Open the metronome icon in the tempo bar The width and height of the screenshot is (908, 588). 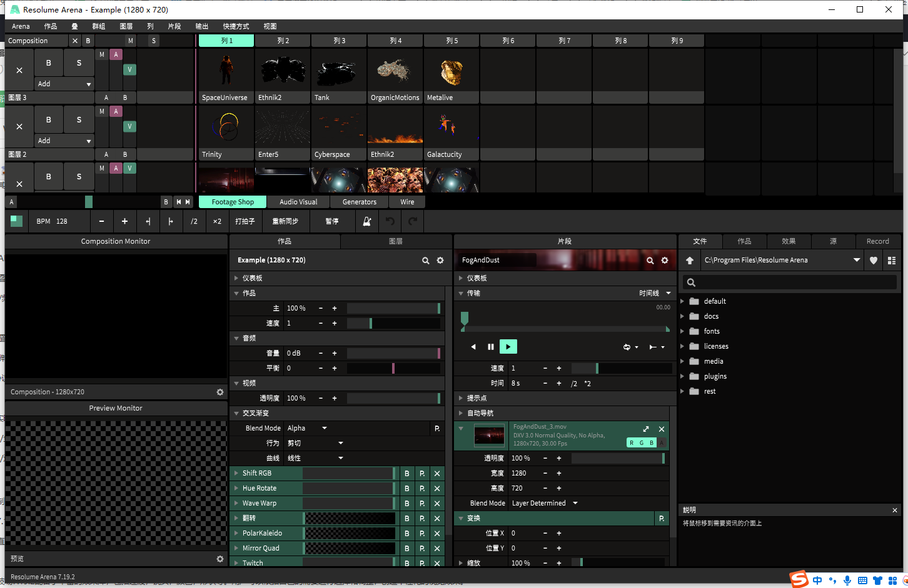[367, 221]
